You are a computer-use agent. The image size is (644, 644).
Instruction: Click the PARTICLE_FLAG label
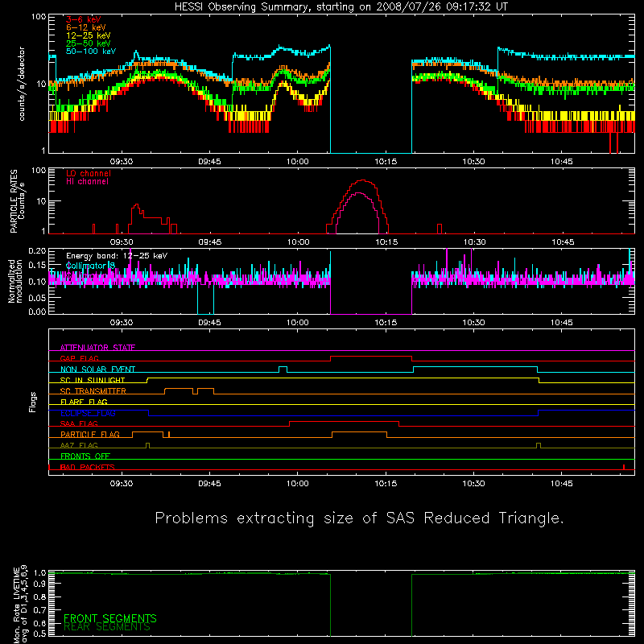point(90,434)
